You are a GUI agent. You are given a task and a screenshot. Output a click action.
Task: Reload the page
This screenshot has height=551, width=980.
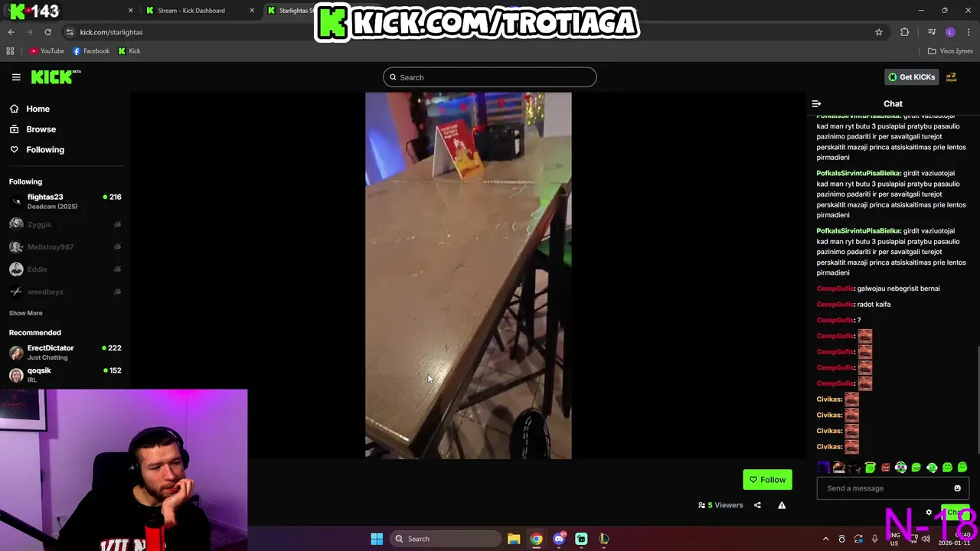(47, 32)
